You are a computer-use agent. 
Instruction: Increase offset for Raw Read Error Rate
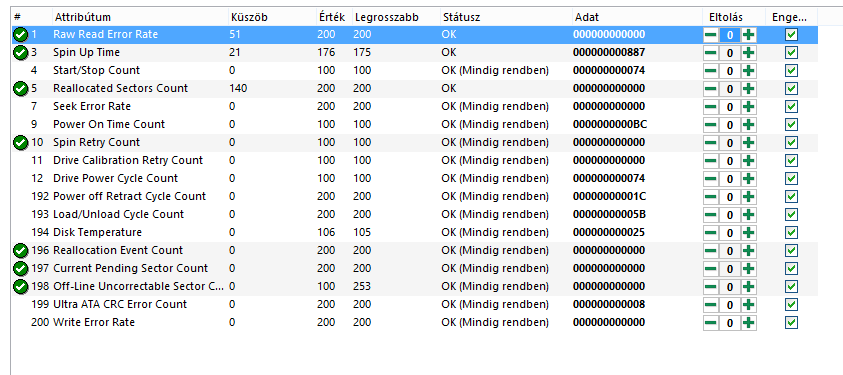click(x=748, y=35)
